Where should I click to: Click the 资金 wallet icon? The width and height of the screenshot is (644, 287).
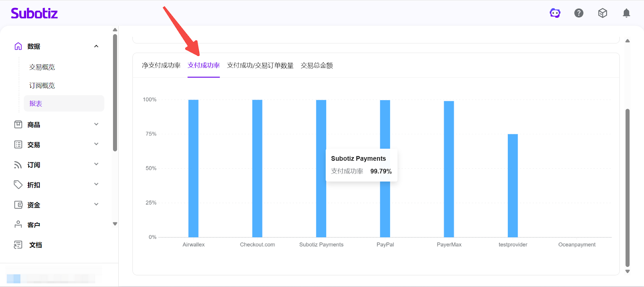click(x=18, y=205)
